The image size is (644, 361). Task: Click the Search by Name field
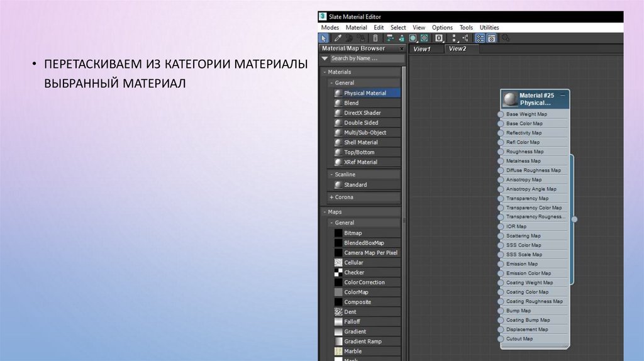tap(367, 58)
